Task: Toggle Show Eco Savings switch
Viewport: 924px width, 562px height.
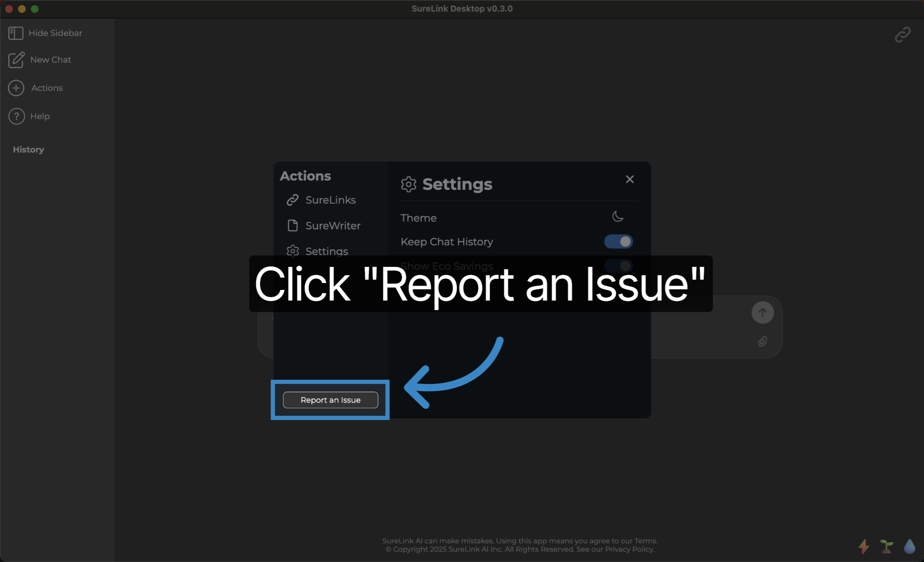Action: (618, 266)
